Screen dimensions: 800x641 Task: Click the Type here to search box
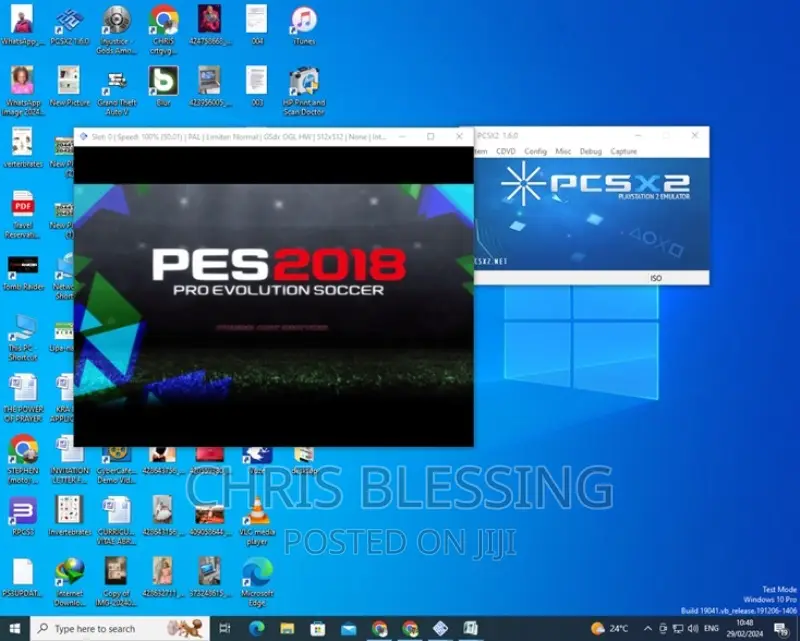click(x=120, y=628)
